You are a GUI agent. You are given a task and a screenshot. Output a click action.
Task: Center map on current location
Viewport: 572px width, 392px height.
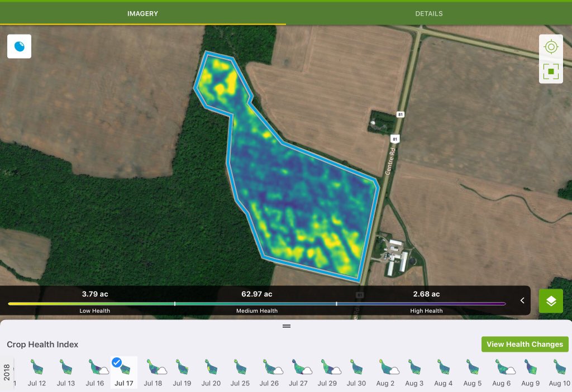[x=551, y=47]
